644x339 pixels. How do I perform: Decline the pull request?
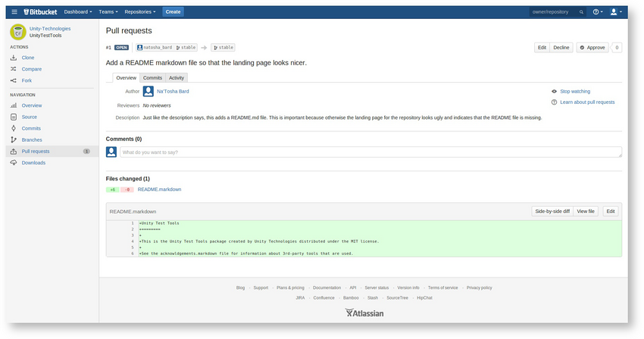561,48
